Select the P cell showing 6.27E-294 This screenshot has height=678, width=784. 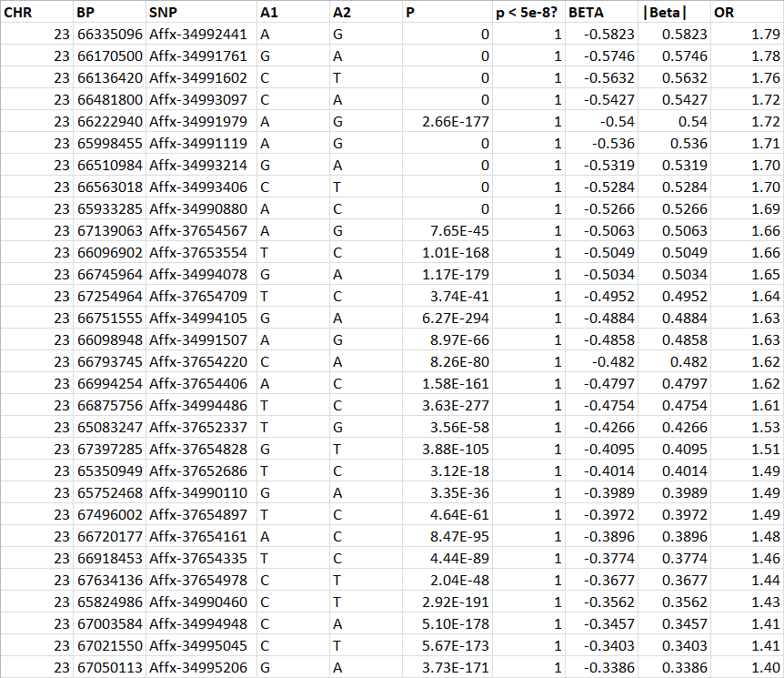[447, 319]
